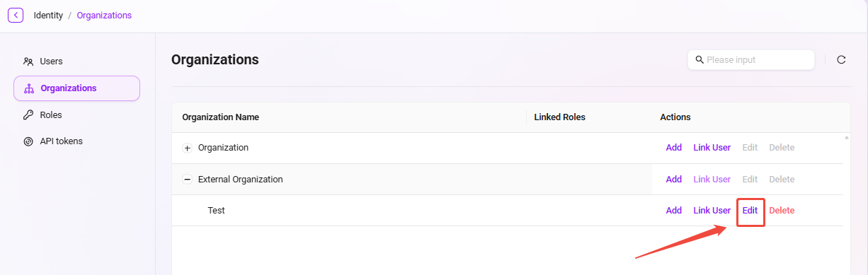This screenshot has width=868, height=275.
Task: Click the API tokens icon in sidebar
Action: pyautogui.click(x=28, y=141)
